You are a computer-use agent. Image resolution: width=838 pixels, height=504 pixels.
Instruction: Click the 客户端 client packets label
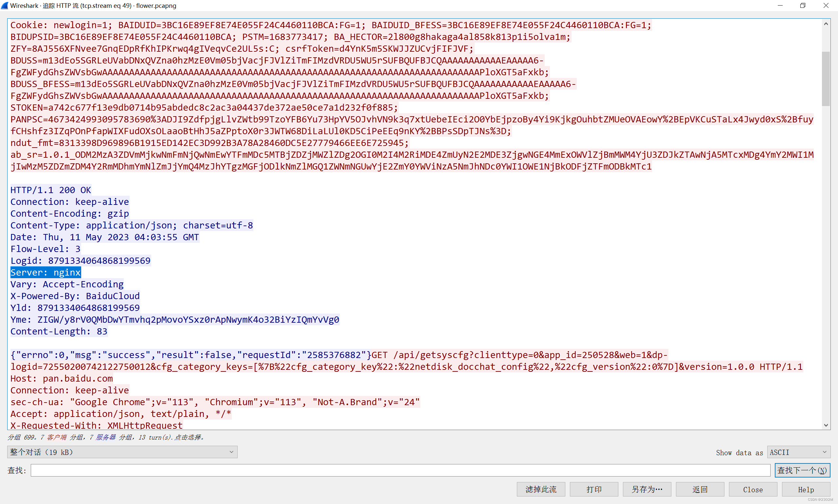point(57,437)
